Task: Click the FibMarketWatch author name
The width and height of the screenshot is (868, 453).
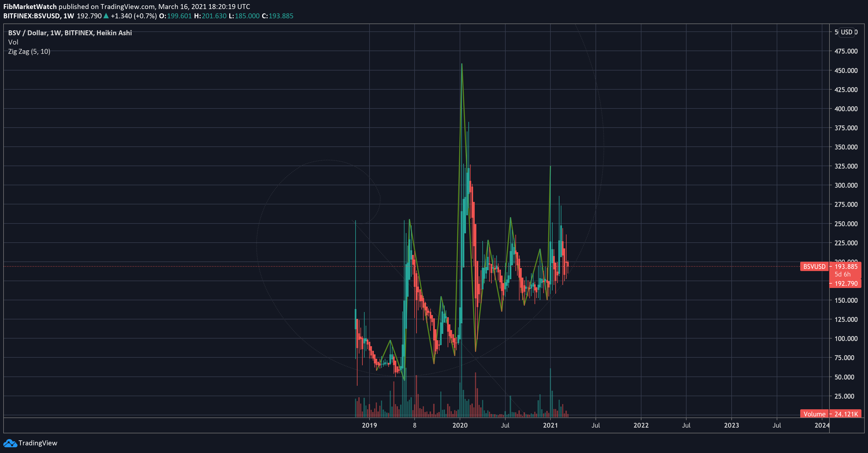Action: click(x=30, y=6)
